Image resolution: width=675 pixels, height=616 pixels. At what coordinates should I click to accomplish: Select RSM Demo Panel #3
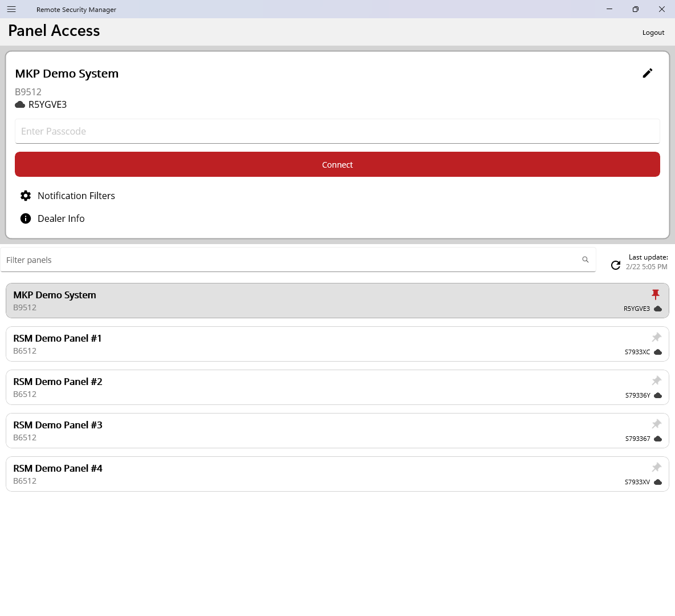pos(337,431)
